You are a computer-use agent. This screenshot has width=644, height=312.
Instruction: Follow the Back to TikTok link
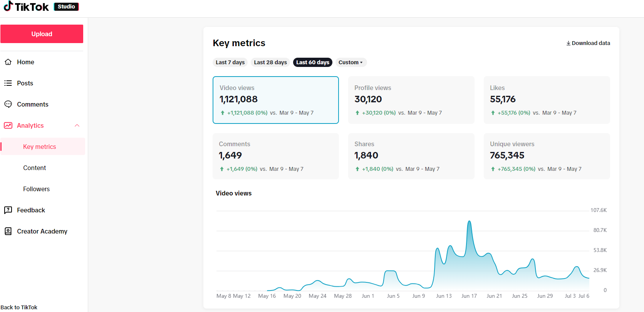19,307
